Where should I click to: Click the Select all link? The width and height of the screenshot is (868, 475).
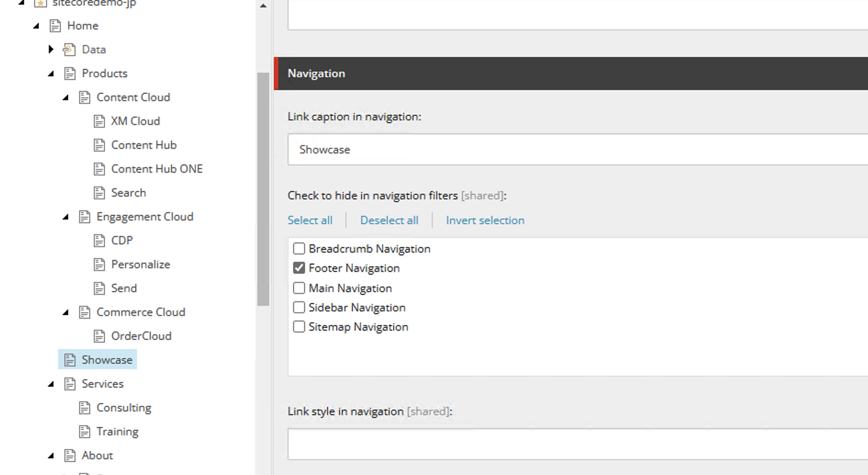tap(310, 221)
